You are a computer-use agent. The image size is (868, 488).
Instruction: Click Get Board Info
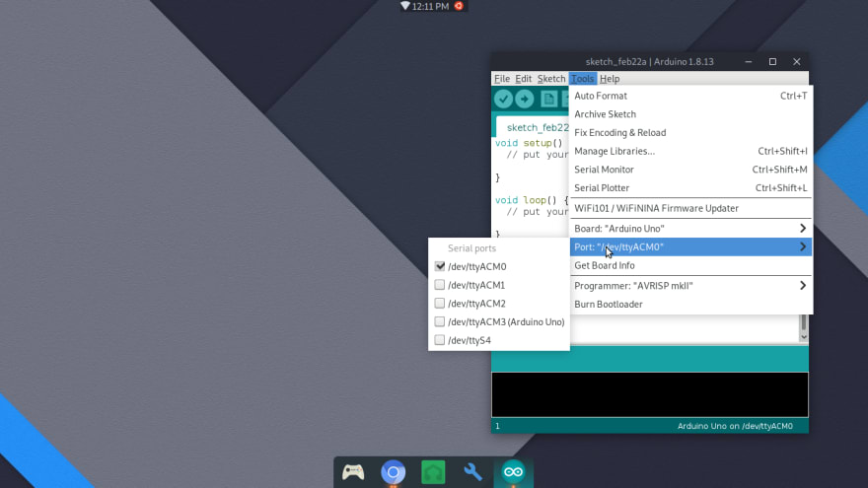click(x=690, y=265)
